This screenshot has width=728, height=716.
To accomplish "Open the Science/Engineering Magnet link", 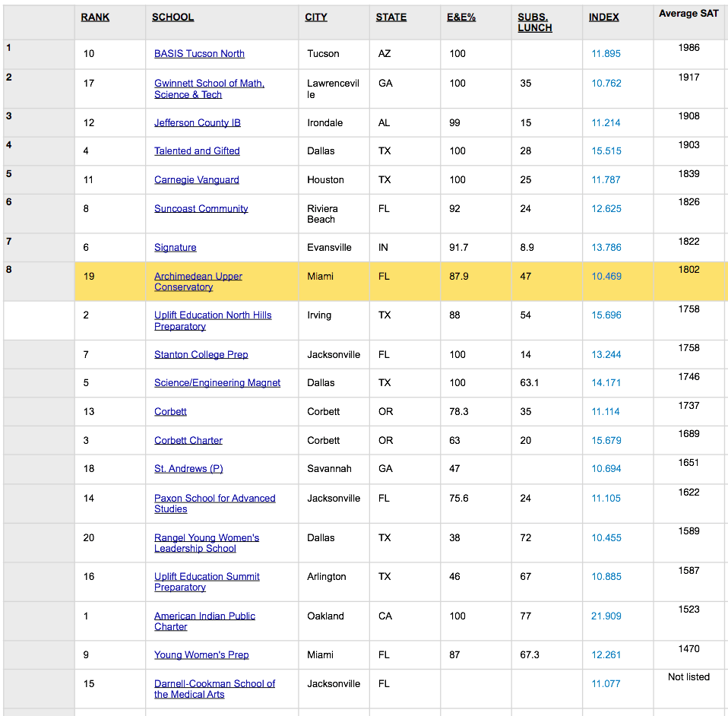I will pyautogui.click(x=217, y=382).
